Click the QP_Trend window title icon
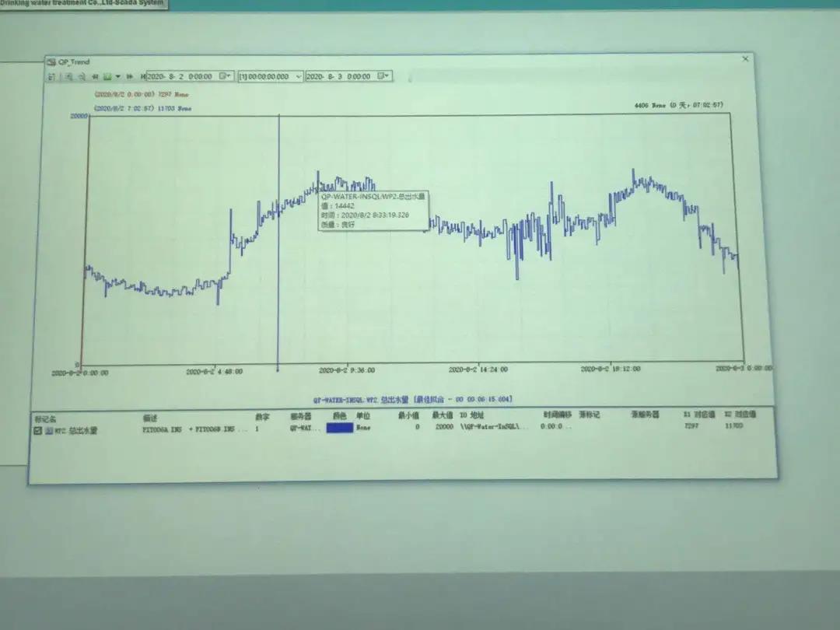Screen dimensions: 840x630 coord(51,62)
